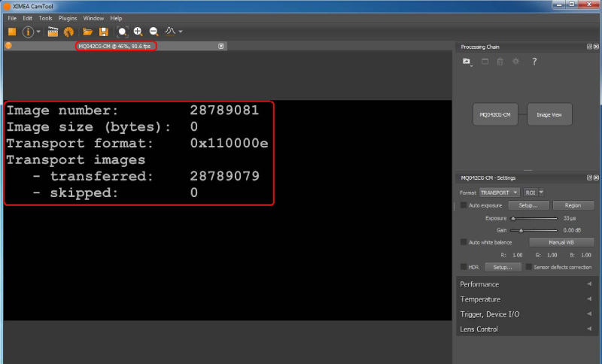Click the Exposure slider handle
Screen dimensions: 602x364
pyautogui.click(x=512, y=218)
